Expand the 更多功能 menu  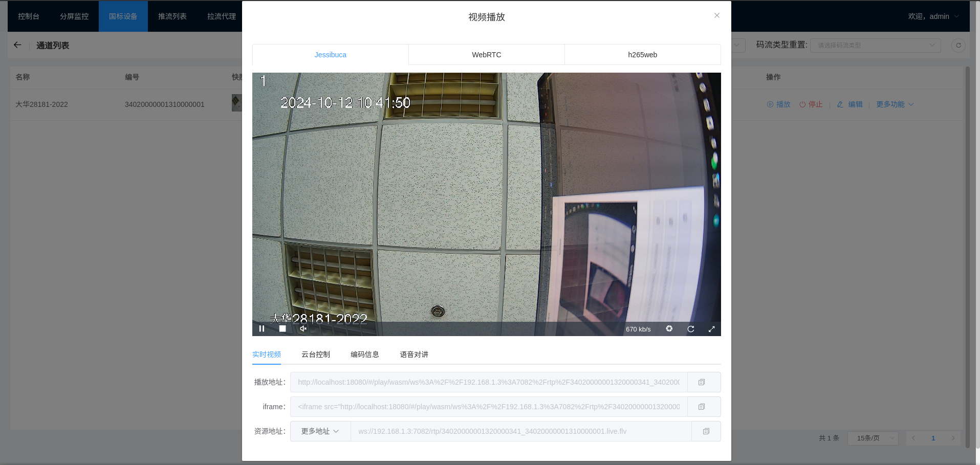click(x=895, y=104)
